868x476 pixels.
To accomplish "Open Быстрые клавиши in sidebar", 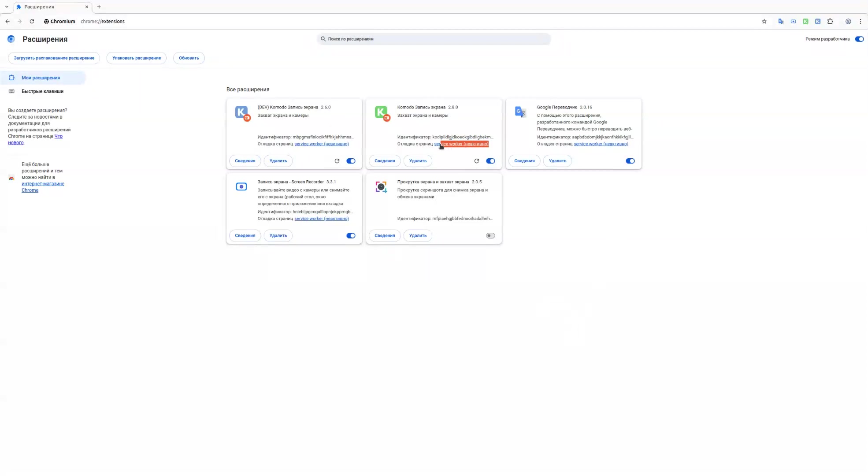I will pyautogui.click(x=43, y=91).
